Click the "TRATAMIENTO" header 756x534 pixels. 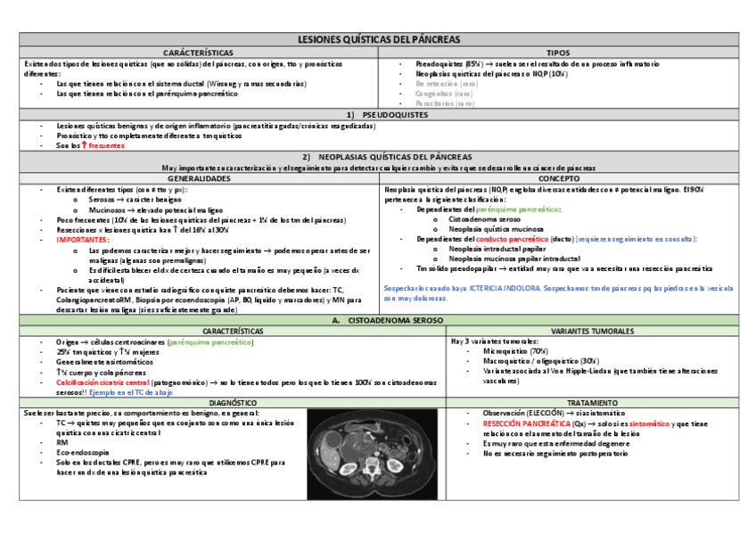(x=592, y=403)
